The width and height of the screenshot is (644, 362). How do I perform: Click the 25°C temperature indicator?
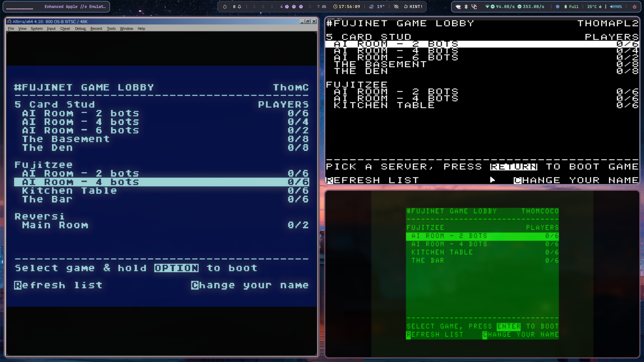(x=594, y=7)
